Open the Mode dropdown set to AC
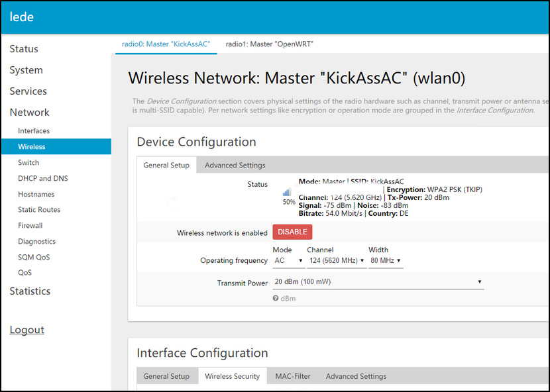 288,260
